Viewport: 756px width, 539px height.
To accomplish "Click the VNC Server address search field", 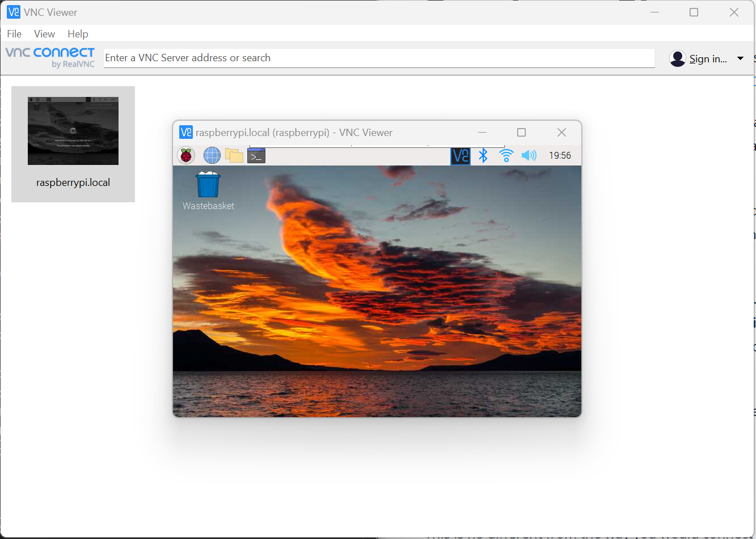I will point(378,57).
